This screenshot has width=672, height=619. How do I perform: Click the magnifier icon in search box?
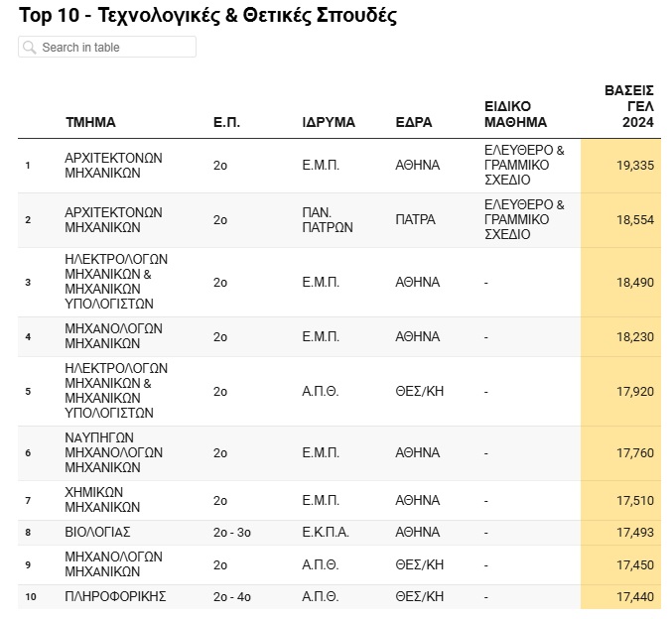30,48
